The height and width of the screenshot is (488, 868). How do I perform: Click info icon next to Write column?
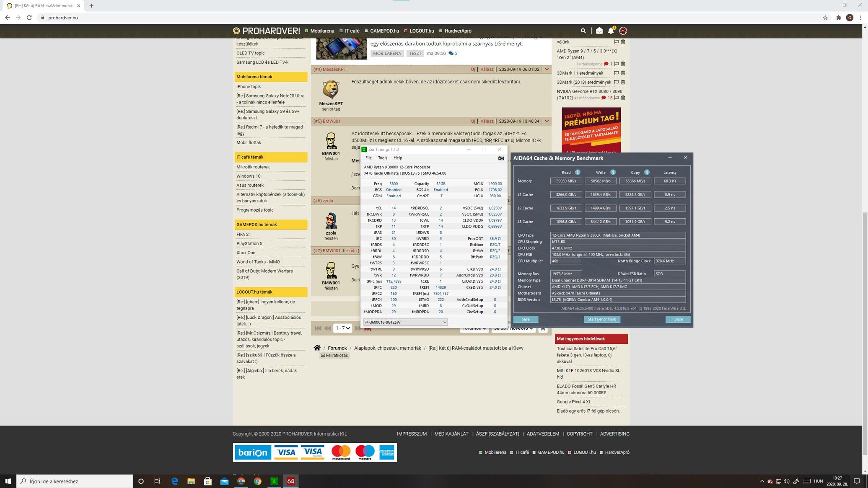(x=613, y=172)
